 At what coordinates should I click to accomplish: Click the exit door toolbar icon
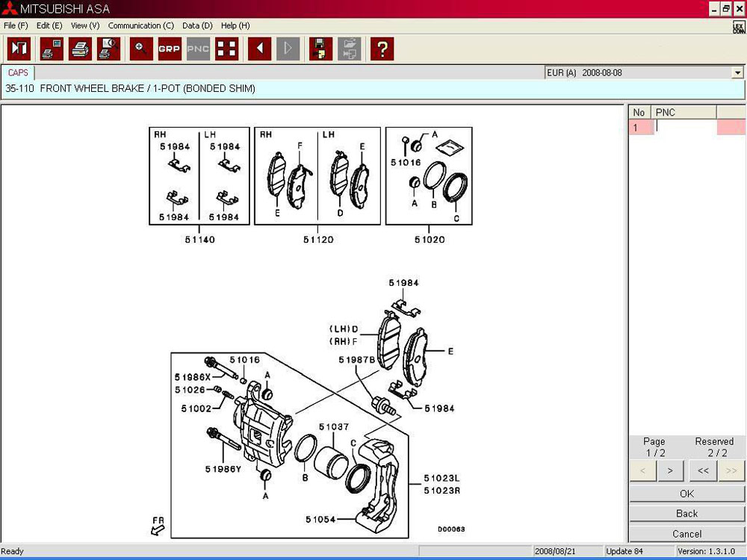(19, 49)
